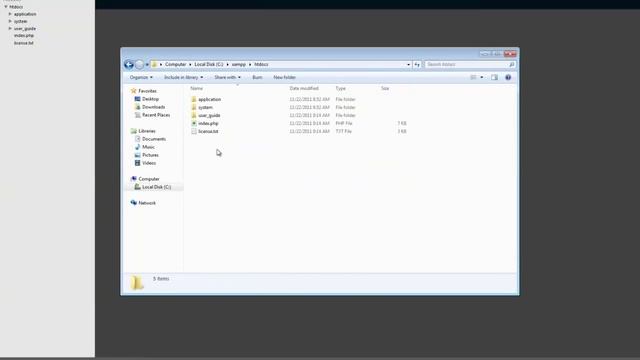Click the Videos library icon

138,163
